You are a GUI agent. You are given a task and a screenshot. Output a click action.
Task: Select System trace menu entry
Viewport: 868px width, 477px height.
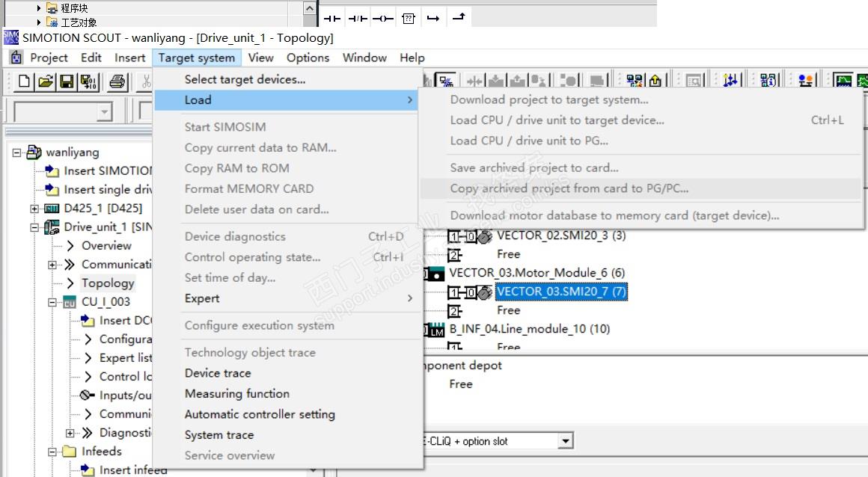286,435
